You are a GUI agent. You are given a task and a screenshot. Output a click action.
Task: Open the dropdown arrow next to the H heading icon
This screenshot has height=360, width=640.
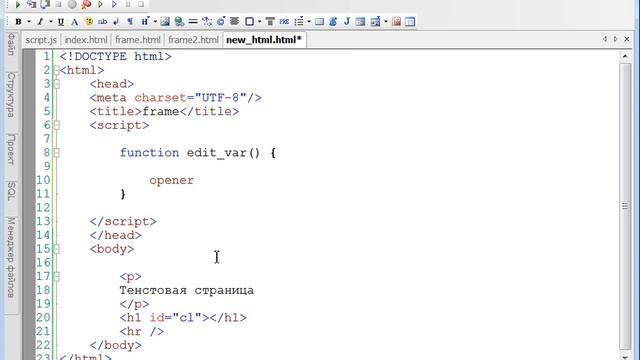155,22
